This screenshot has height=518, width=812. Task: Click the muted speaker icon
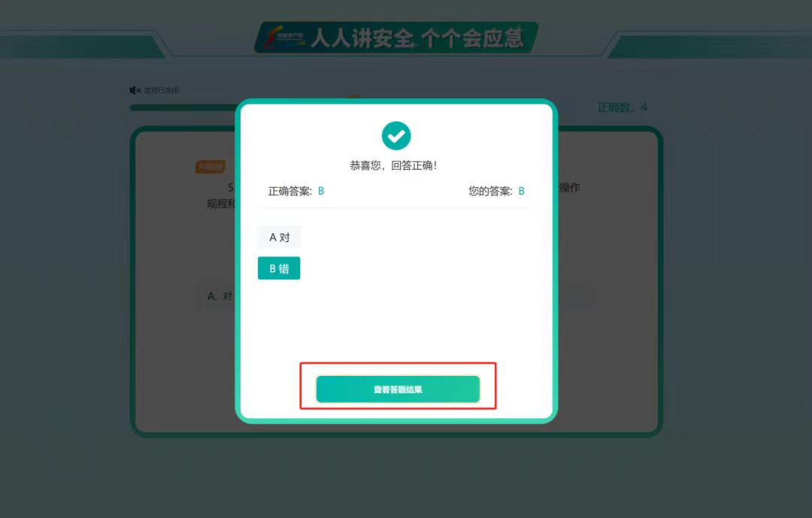pos(135,90)
